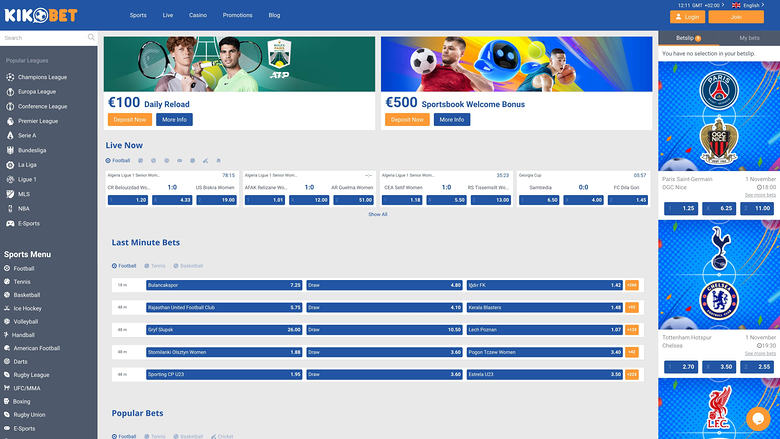
Task: Open the English language selector
Action: pos(748,5)
